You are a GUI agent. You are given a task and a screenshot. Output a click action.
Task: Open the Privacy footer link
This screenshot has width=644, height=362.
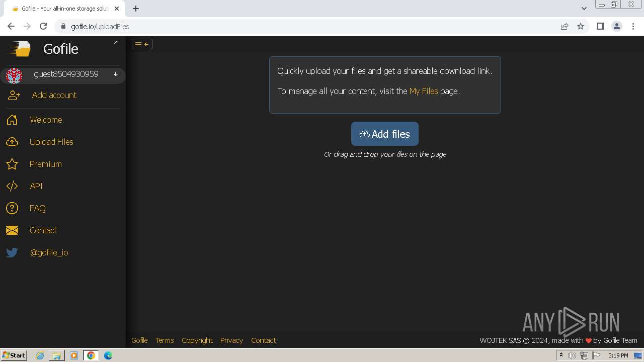231,340
